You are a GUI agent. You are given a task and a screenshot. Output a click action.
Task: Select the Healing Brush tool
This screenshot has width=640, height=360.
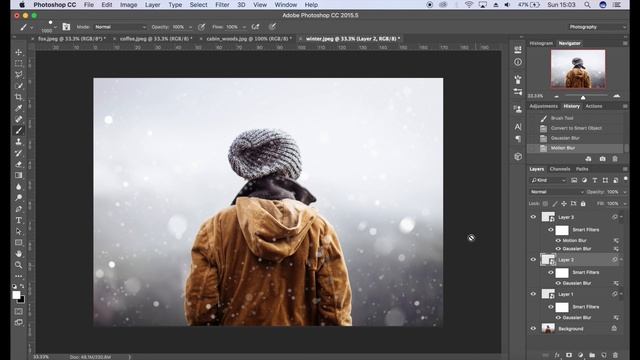click(19, 119)
